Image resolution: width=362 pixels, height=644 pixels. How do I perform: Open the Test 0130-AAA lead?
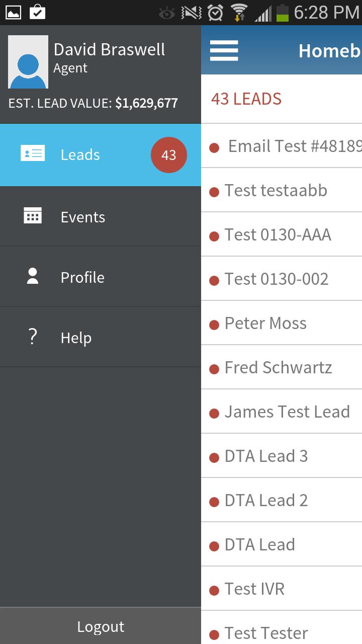(x=278, y=234)
